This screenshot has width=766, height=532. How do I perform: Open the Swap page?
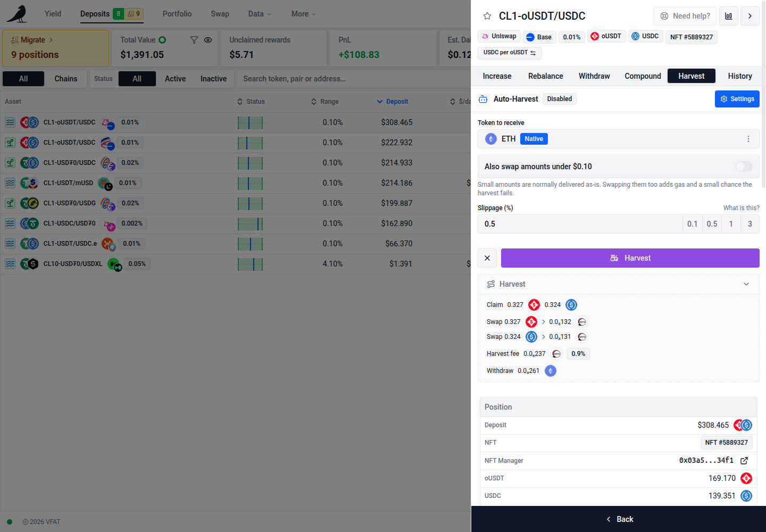[220, 14]
